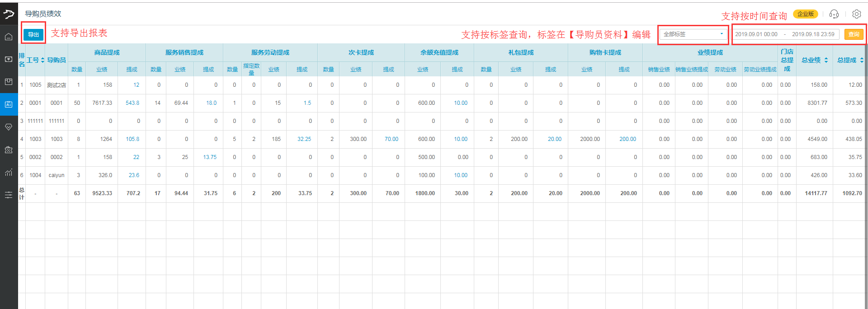Viewport: 868px width, 309px height.
Task: Open the gear settings icon at top right
Action: (x=856, y=14)
